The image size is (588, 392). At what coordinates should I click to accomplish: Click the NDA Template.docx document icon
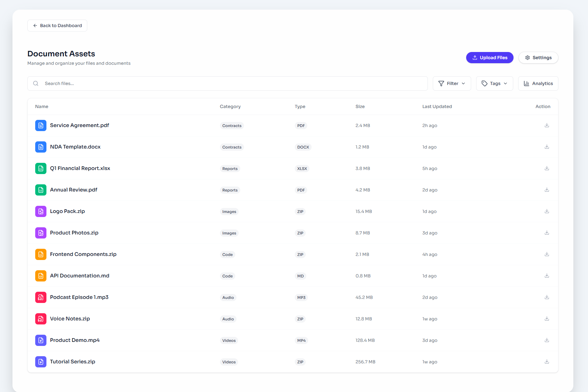[x=41, y=147]
